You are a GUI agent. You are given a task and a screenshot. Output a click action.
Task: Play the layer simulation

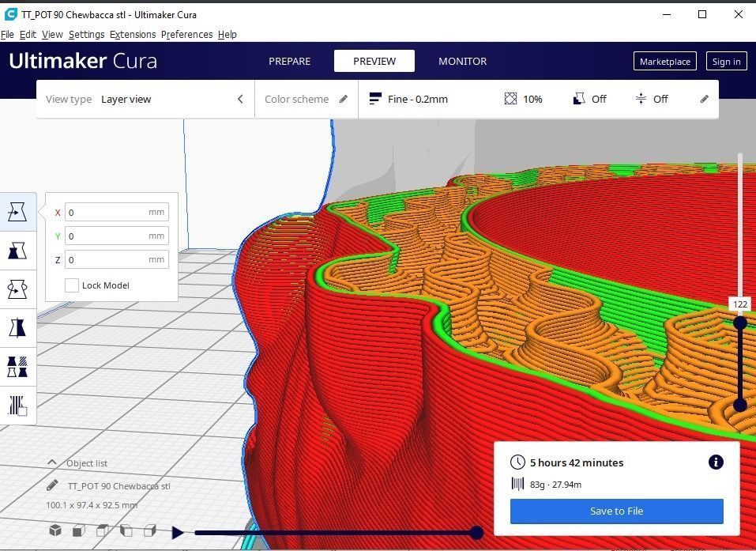tap(178, 533)
